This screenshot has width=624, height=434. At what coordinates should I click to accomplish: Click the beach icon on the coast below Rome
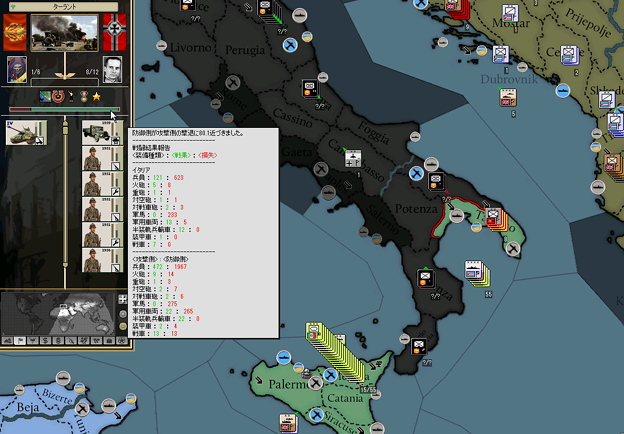[x=228, y=118]
